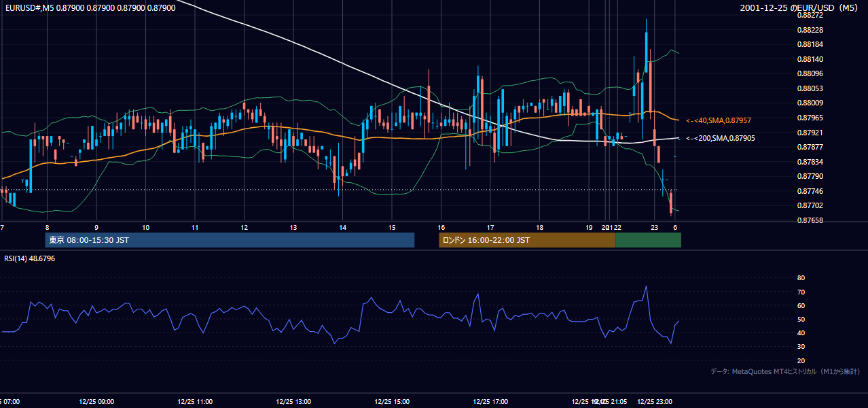Select the hour 18 marker on chart axis
Viewport: 868px width, 408px height.
(x=539, y=227)
